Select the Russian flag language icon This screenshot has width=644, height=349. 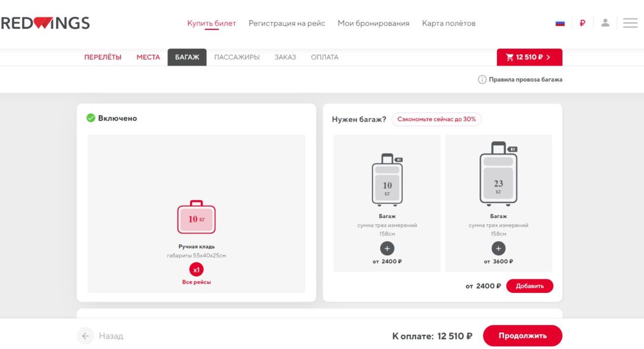click(x=560, y=22)
